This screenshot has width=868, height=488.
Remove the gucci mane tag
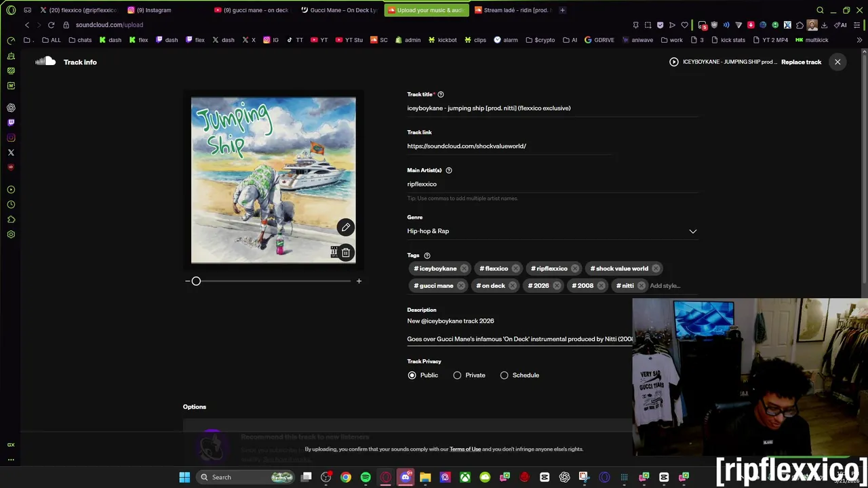pos(461,285)
